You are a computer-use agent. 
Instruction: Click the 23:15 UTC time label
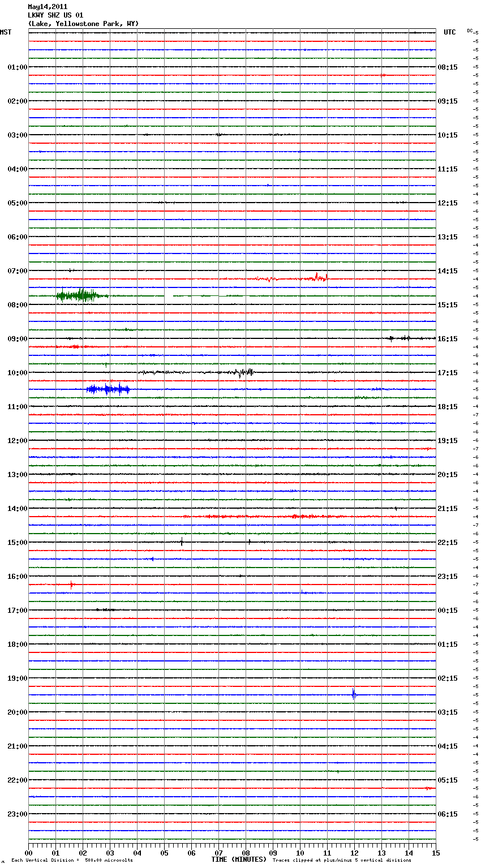(448, 577)
